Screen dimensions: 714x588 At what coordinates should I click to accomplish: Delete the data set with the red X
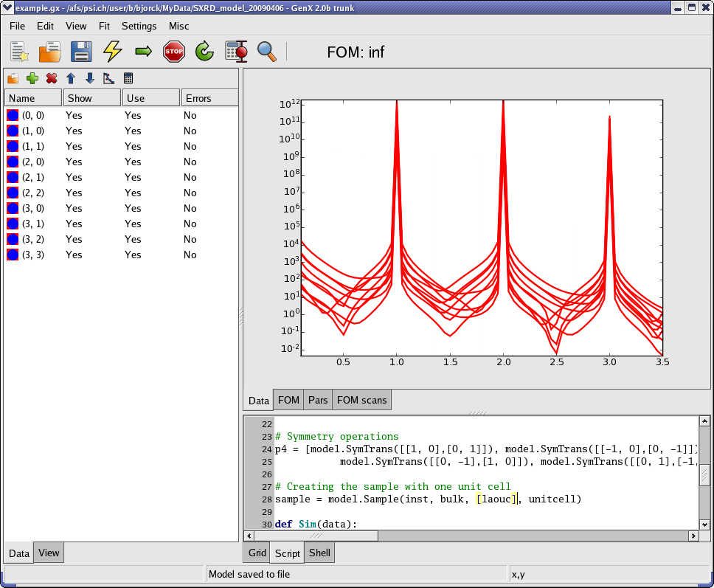[x=52, y=78]
